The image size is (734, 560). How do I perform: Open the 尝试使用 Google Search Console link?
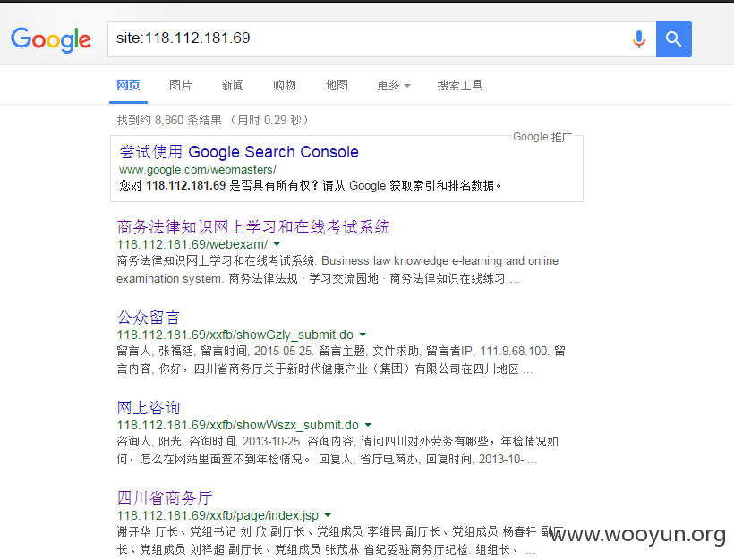pyautogui.click(x=239, y=152)
